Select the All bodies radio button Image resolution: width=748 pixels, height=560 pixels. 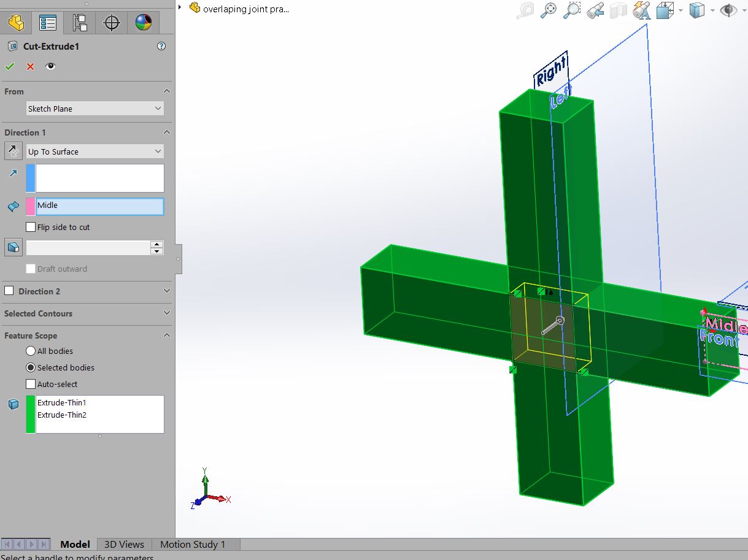click(31, 350)
